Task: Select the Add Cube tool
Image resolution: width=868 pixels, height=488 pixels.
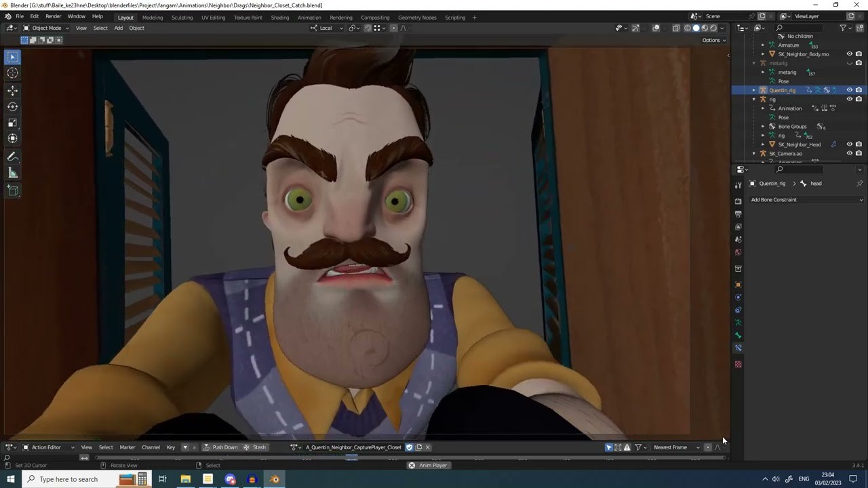Action: click(x=12, y=190)
